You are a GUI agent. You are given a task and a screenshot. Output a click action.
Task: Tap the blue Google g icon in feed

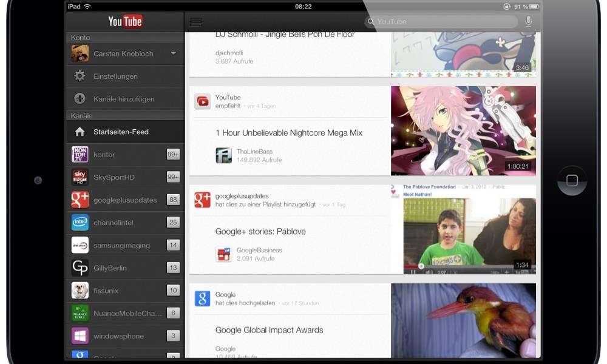pos(203,298)
